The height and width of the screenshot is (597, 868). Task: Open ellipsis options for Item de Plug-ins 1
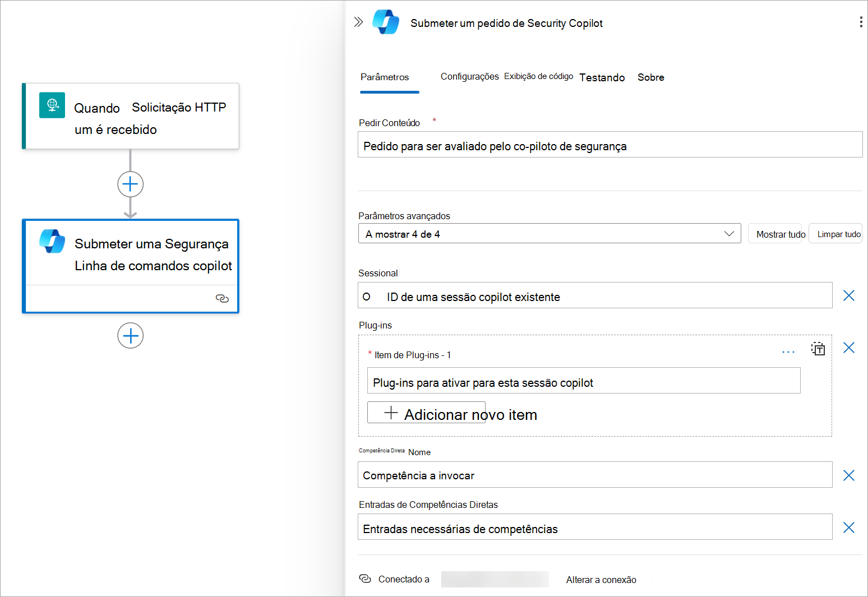[788, 352]
